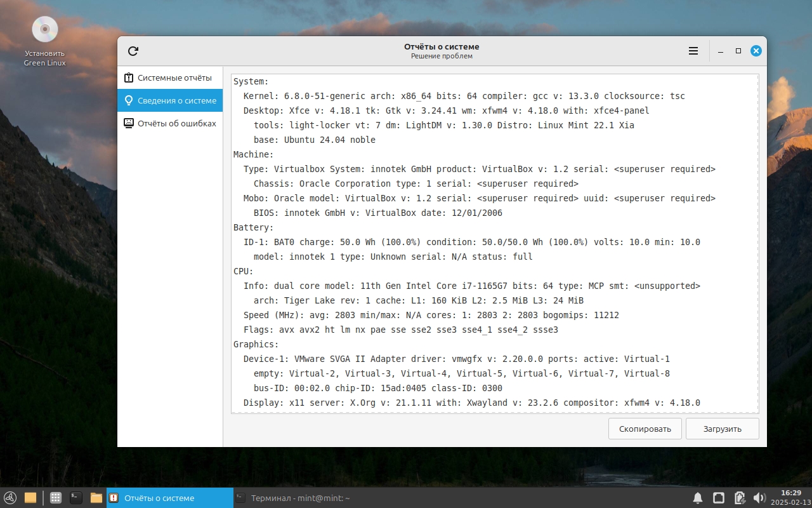Click the lightbulb icon for Сведения о системе
This screenshot has height=508, width=812.
pyautogui.click(x=129, y=100)
